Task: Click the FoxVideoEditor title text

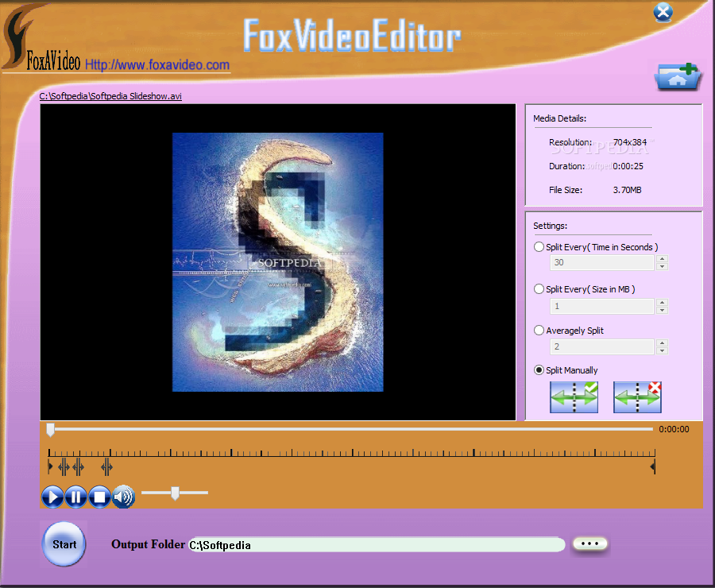Action: tap(352, 35)
